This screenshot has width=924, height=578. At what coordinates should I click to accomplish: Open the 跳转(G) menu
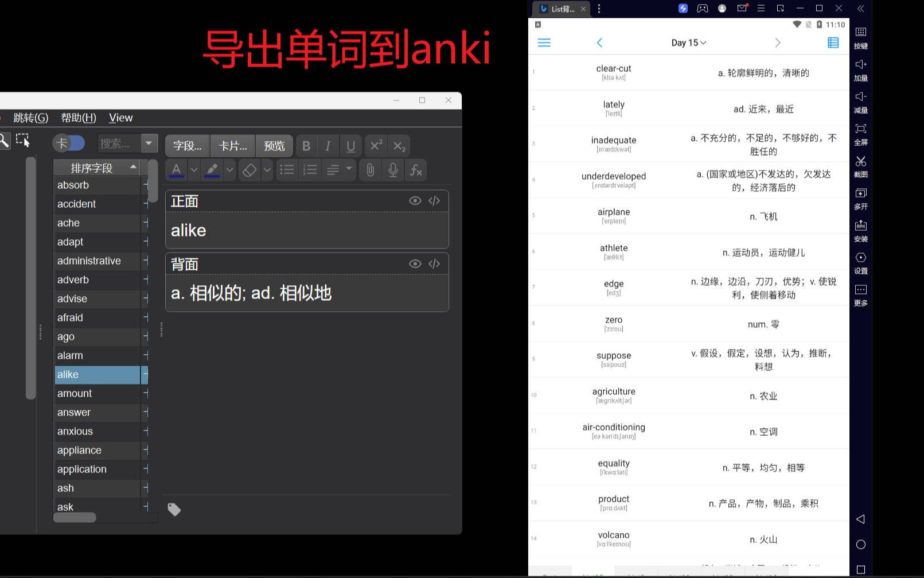pyautogui.click(x=31, y=118)
